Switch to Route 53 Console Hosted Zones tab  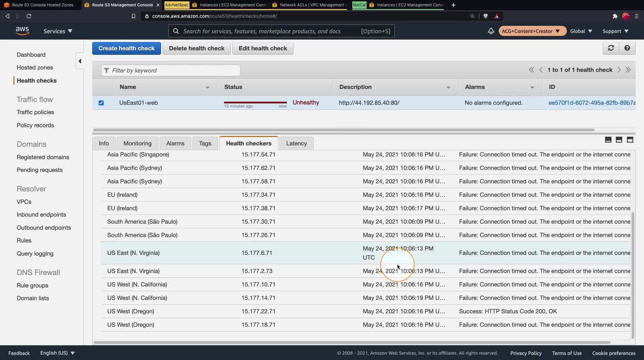pos(40,5)
